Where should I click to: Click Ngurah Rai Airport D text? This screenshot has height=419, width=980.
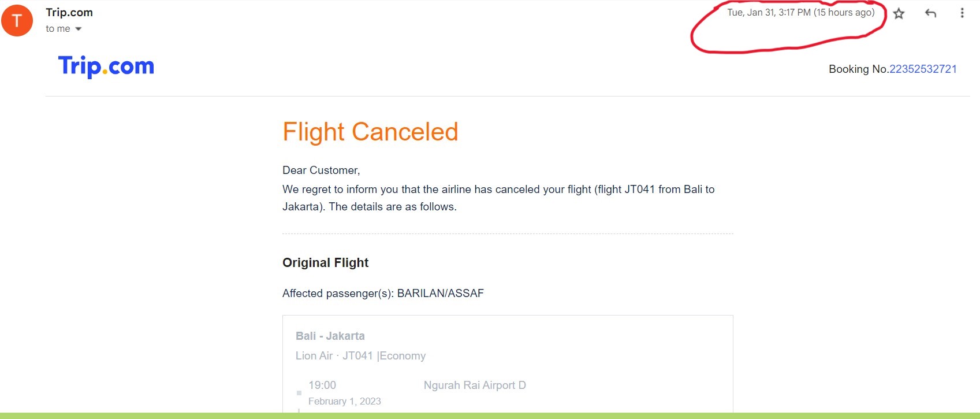[x=475, y=385]
